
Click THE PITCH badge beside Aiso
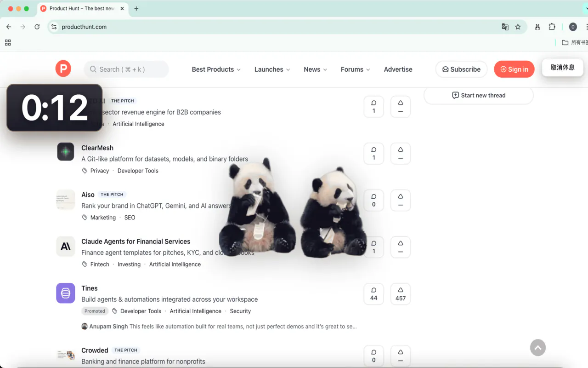point(112,195)
